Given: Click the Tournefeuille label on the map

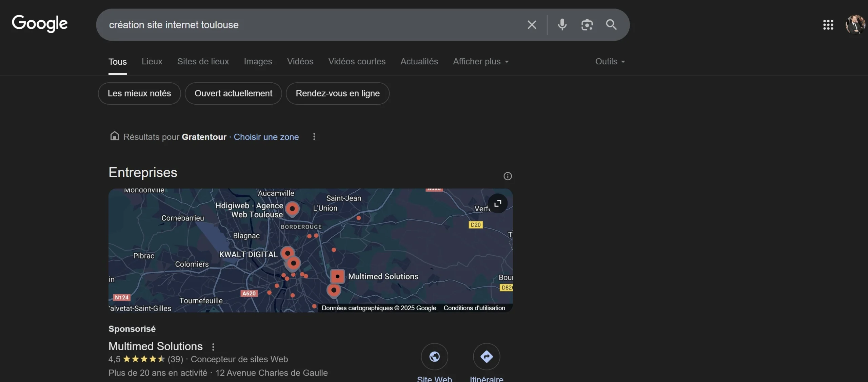Looking at the screenshot, I should [201, 301].
